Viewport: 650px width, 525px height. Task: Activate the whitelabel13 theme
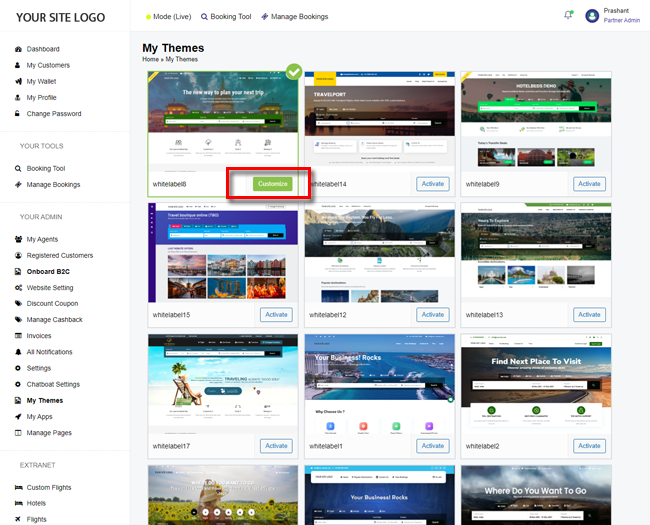click(x=589, y=315)
